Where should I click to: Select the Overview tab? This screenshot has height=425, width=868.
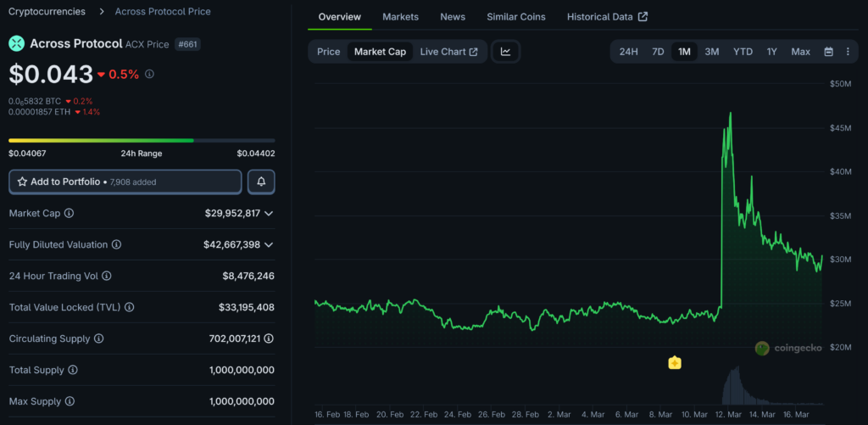pos(339,17)
